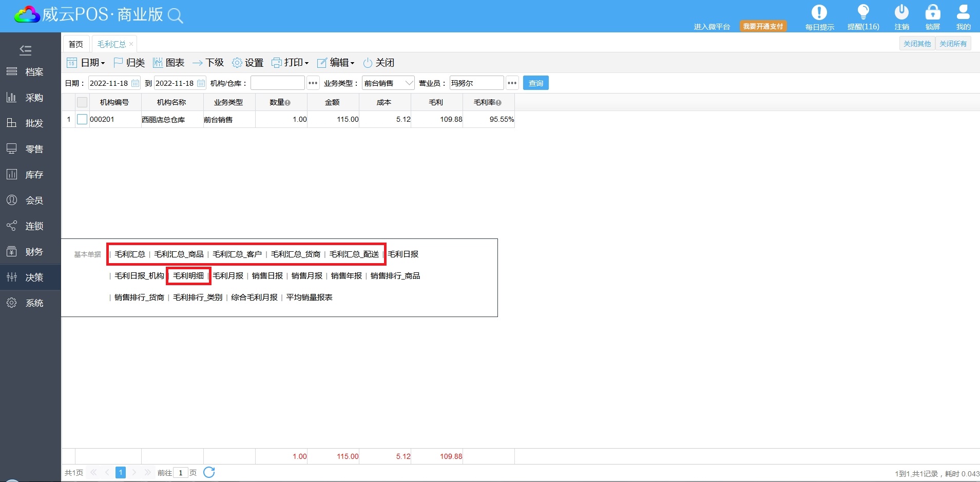Open the 毛利明细 report link

[188, 276]
